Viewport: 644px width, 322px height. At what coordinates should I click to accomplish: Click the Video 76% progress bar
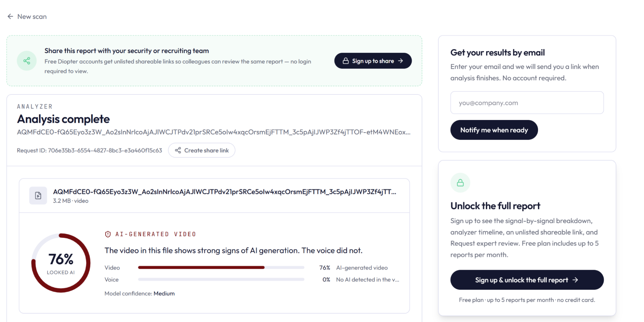[221, 267]
